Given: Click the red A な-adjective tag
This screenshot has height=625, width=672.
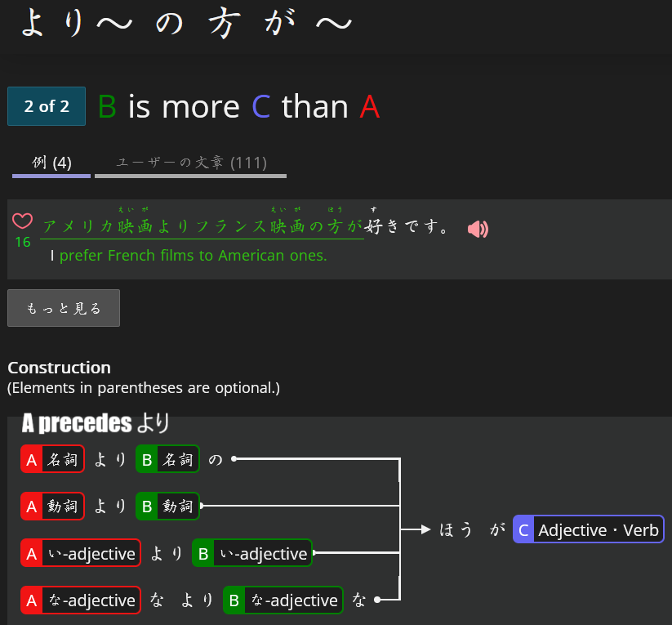Looking at the screenshot, I should (x=81, y=600).
